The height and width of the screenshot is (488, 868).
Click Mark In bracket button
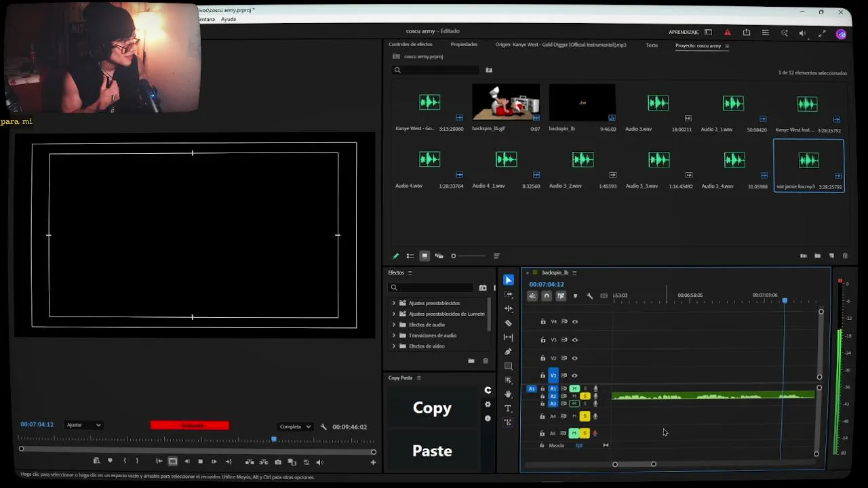pos(124,462)
